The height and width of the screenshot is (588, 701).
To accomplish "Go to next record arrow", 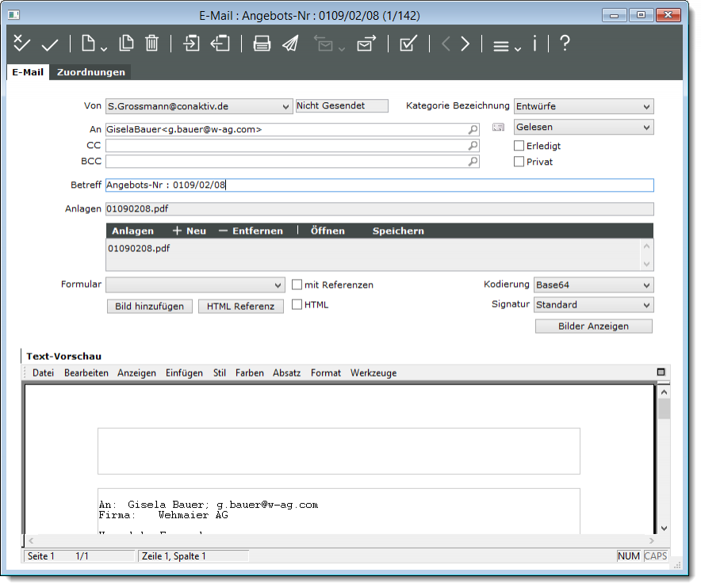I will 465,44.
